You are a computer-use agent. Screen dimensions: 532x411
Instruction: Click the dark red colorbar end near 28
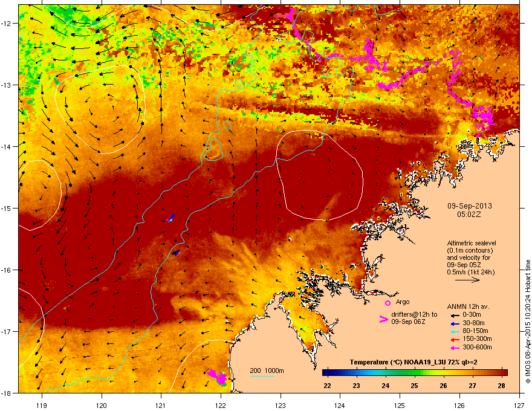point(503,372)
